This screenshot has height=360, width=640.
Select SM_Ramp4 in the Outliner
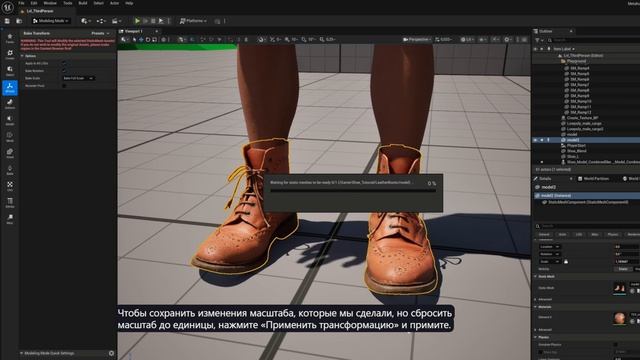580,68
